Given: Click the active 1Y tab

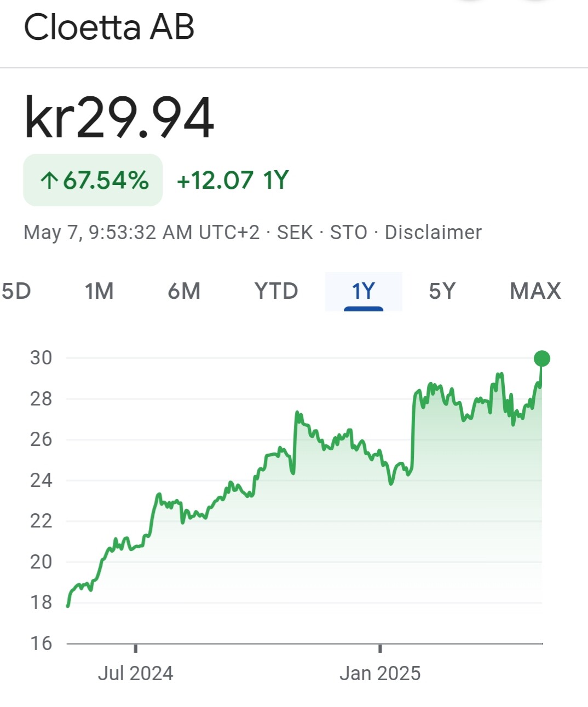Looking at the screenshot, I should (364, 291).
